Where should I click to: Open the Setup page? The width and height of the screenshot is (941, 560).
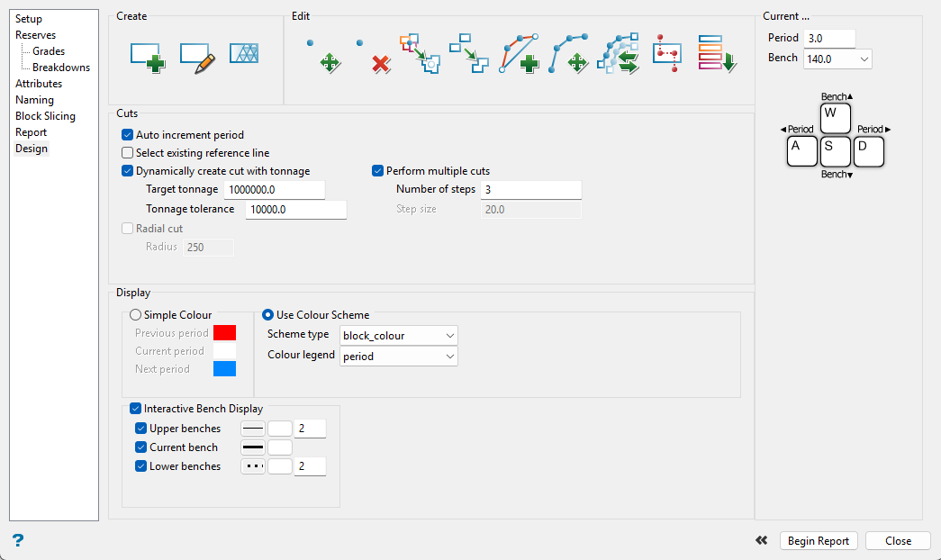(29, 19)
